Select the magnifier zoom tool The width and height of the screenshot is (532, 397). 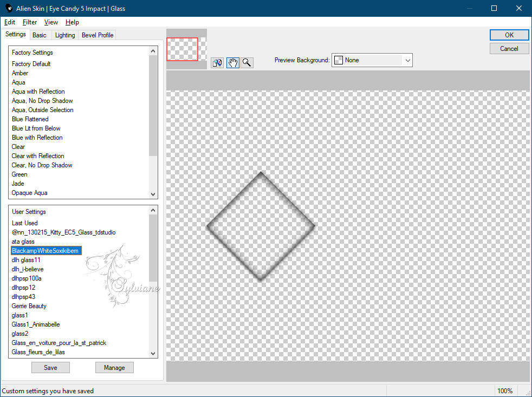point(247,63)
